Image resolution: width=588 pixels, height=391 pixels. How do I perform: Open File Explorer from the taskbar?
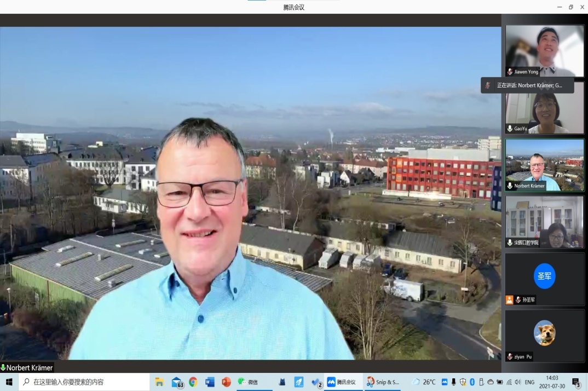(x=159, y=382)
